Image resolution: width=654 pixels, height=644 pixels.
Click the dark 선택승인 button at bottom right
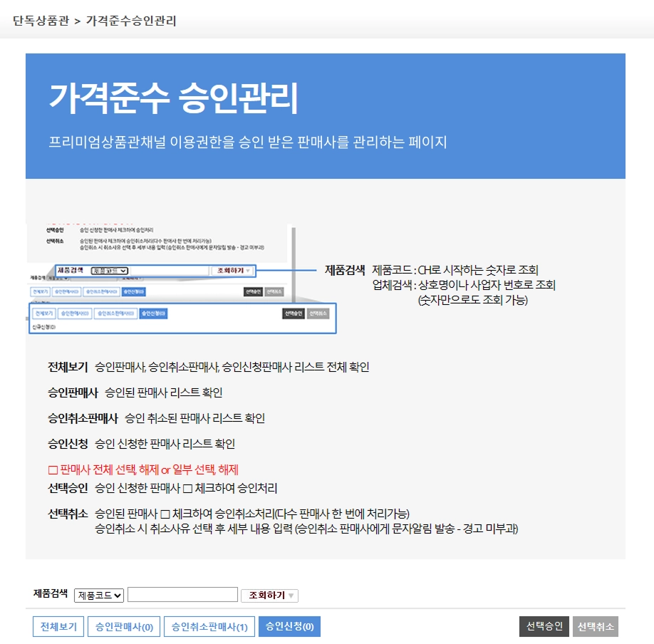click(544, 626)
